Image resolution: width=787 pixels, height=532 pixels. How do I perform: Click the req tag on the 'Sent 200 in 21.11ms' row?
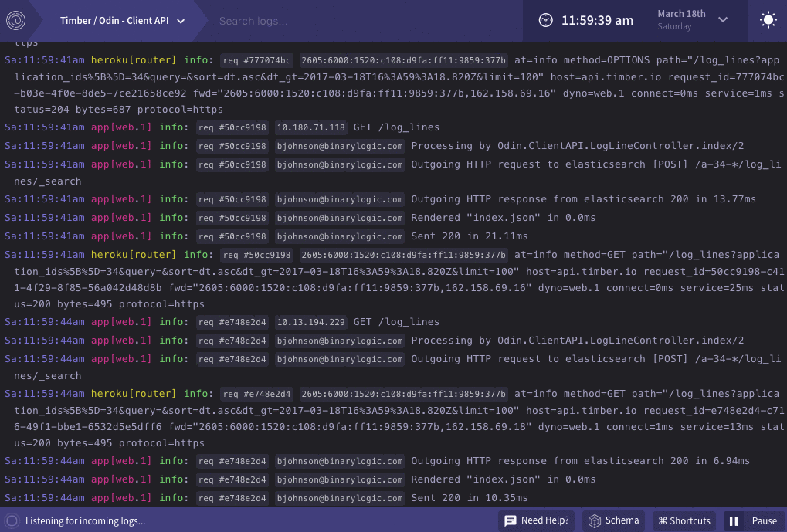coord(232,236)
